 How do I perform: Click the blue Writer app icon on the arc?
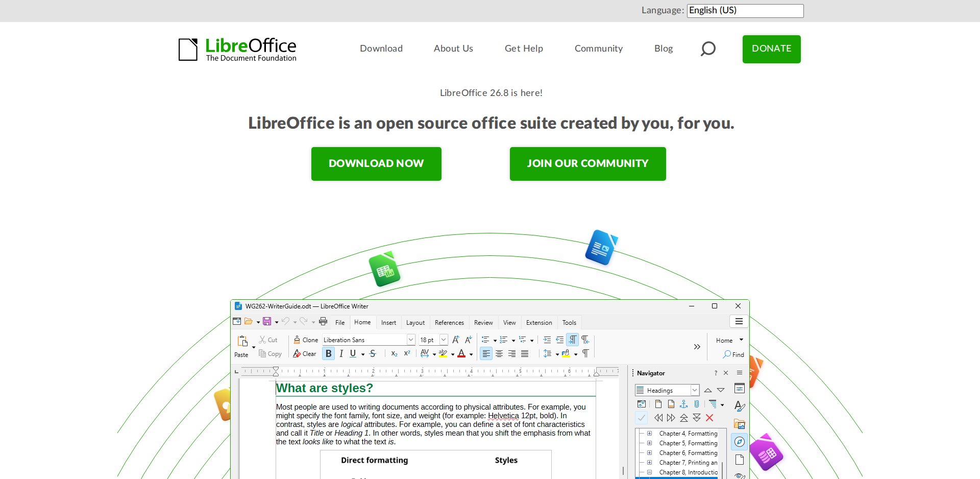601,247
